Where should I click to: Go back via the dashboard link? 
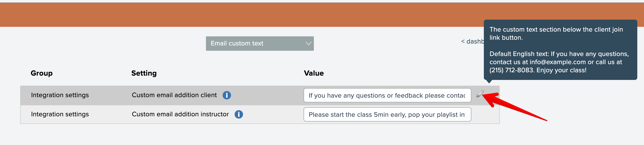[472, 41]
